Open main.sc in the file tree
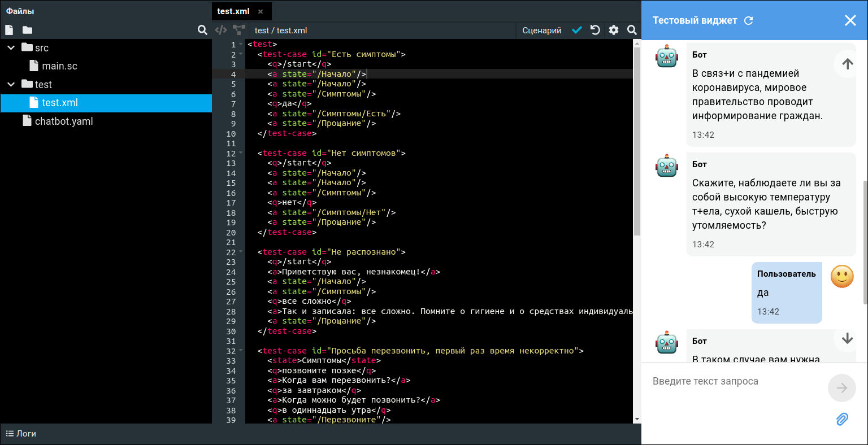This screenshot has width=868, height=445. click(59, 66)
